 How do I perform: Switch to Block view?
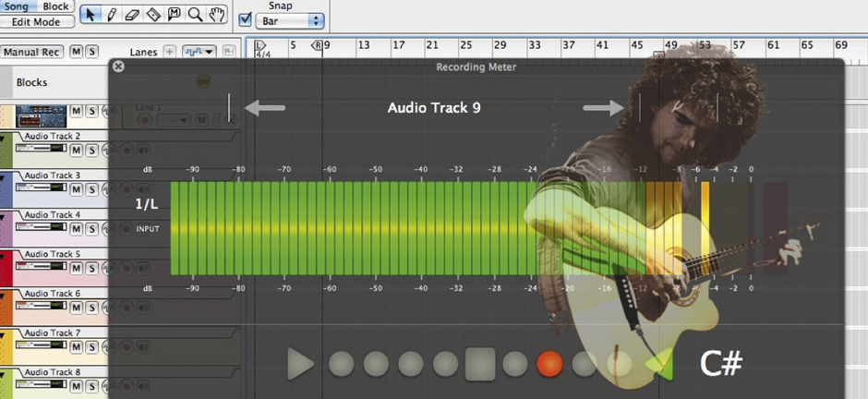[x=55, y=6]
